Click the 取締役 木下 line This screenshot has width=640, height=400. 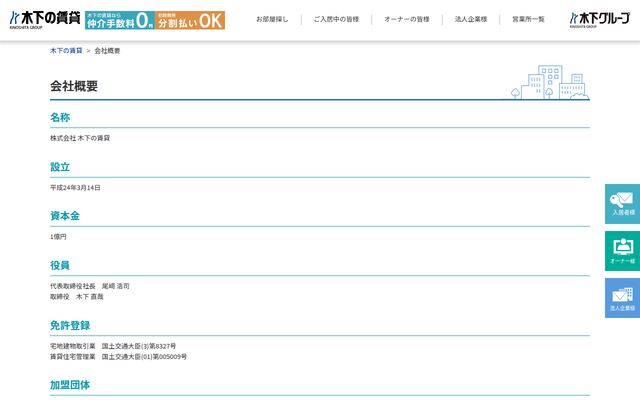tap(77, 297)
